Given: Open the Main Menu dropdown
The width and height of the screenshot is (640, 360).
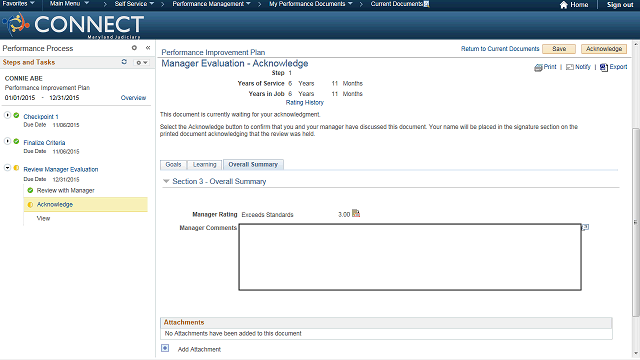Looking at the screenshot, I should (69, 4).
